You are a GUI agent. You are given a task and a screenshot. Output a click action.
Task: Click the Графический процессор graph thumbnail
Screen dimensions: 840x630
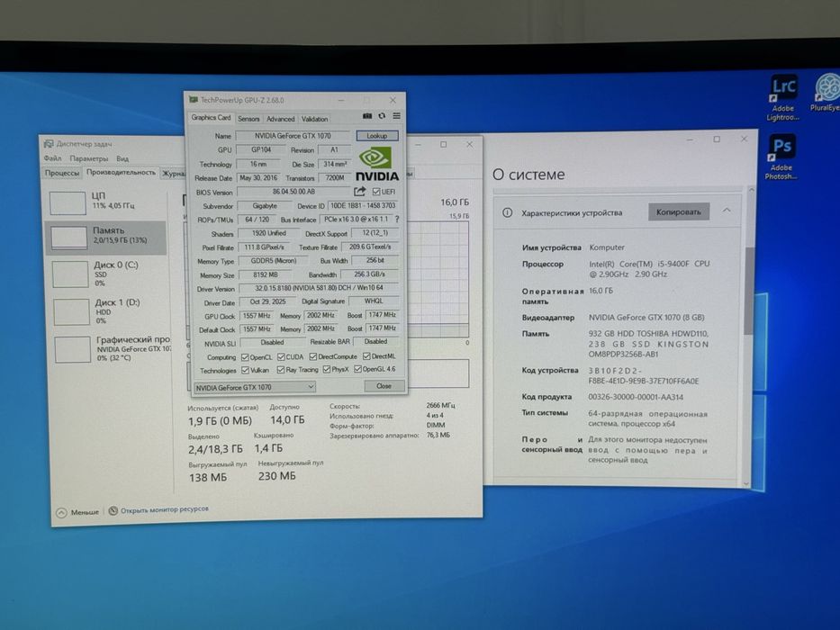click(73, 349)
